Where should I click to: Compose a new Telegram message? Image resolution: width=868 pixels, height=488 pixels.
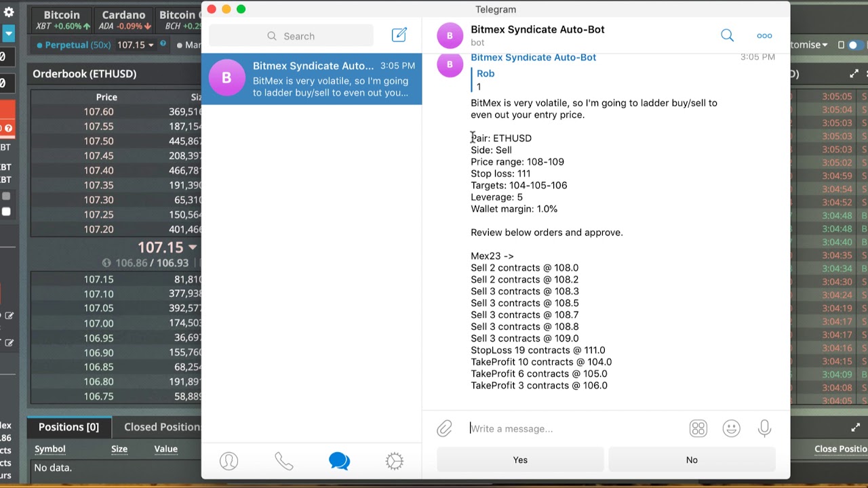(399, 35)
